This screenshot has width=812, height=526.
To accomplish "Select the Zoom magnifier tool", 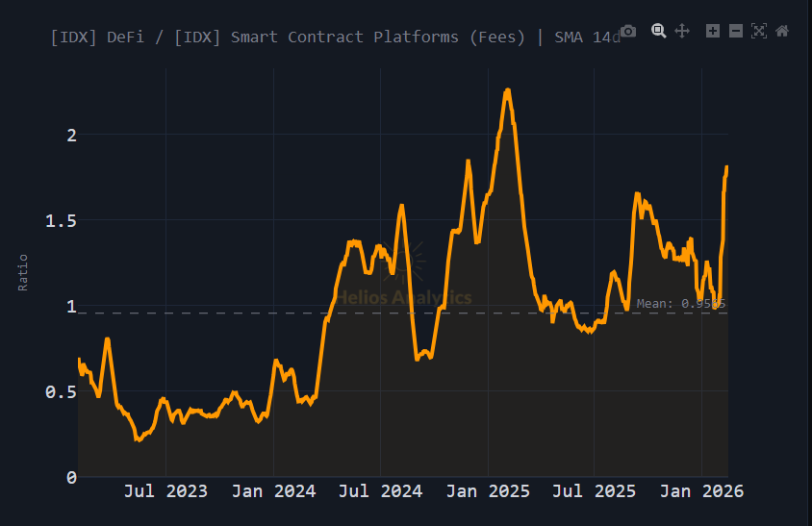I will point(659,31).
